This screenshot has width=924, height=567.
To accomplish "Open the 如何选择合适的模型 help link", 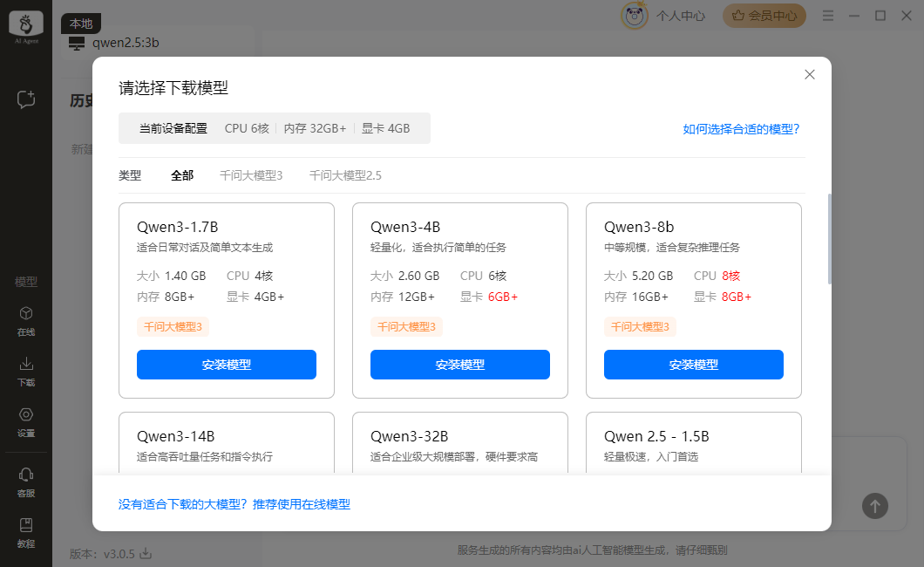I will (x=741, y=128).
